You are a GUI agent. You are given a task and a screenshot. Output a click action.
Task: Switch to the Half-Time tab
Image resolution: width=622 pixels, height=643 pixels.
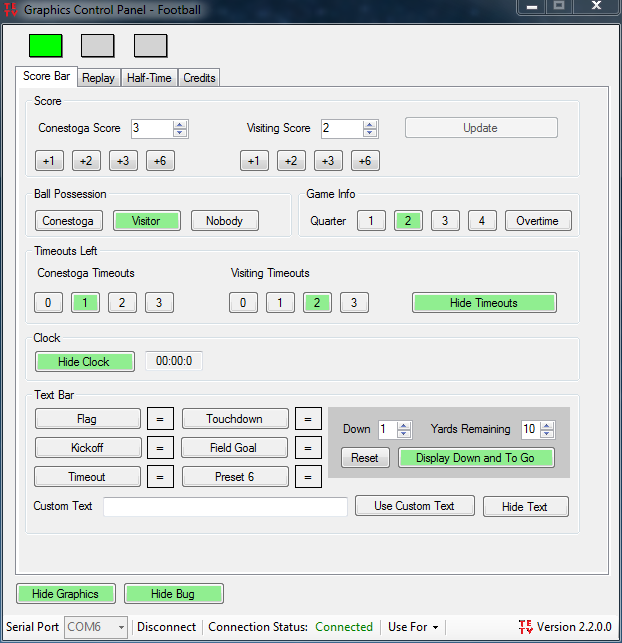[149, 78]
